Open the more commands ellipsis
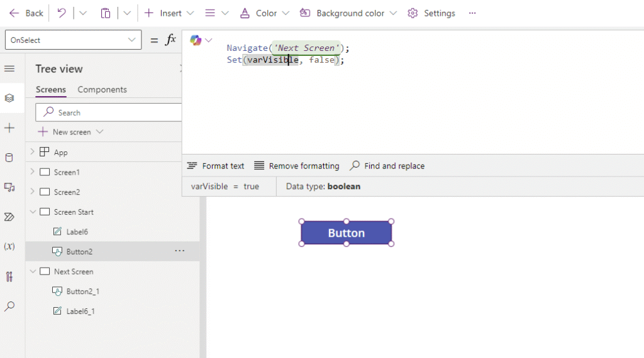This screenshot has width=644, height=358. click(x=472, y=13)
